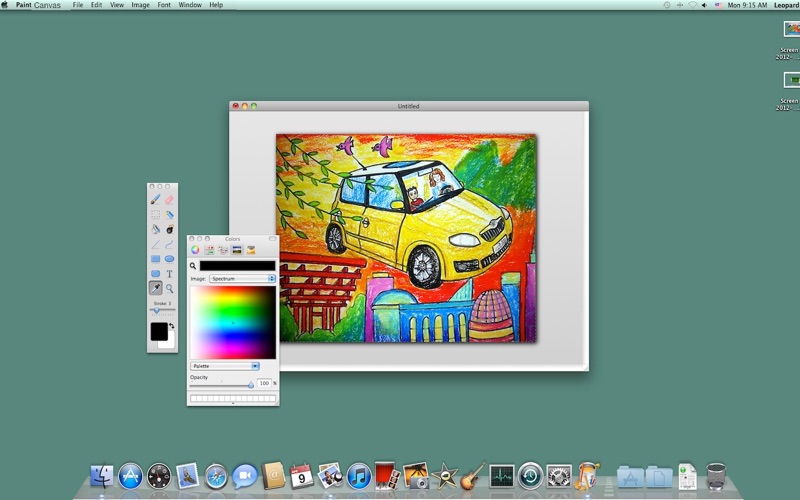Open the Palette dropdown menu

(x=225, y=366)
